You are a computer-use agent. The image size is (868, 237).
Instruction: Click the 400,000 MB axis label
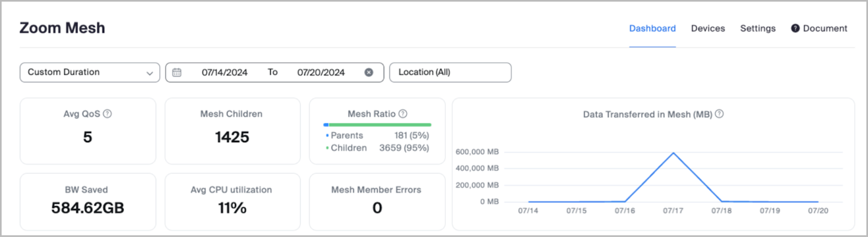pyautogui.click(x=476, y=168)
